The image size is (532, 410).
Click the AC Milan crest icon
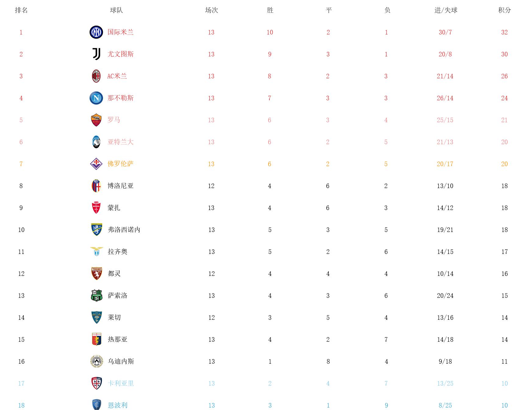click(96, 76)
